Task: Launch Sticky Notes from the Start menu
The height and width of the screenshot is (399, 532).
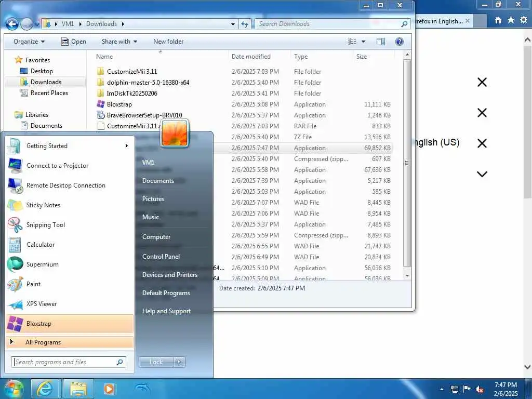Action: [x=70, y=205]
